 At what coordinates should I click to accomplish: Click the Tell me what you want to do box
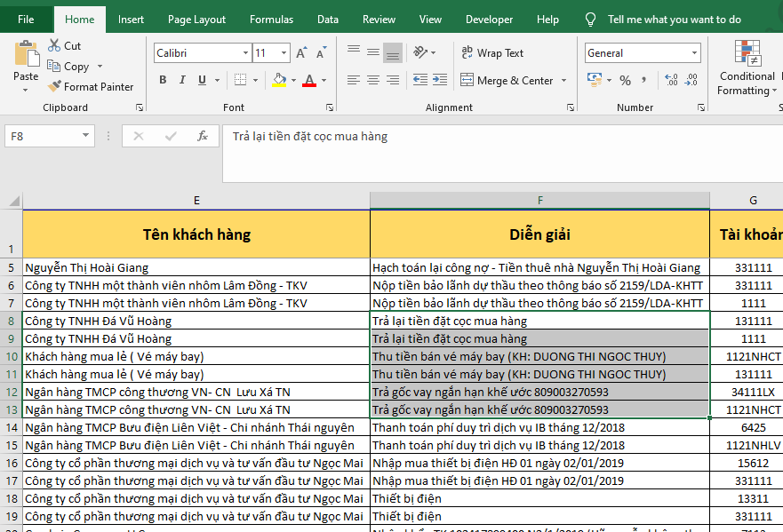674,20
